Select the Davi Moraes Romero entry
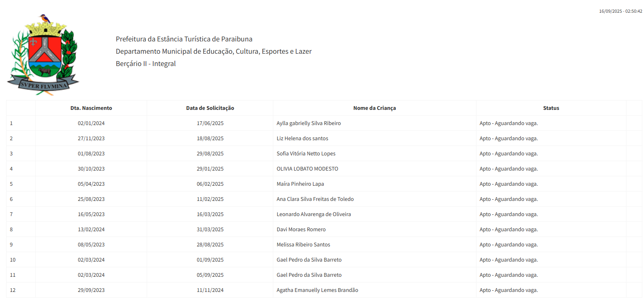The height and width of the screenshot is (303, 644). 301,230
